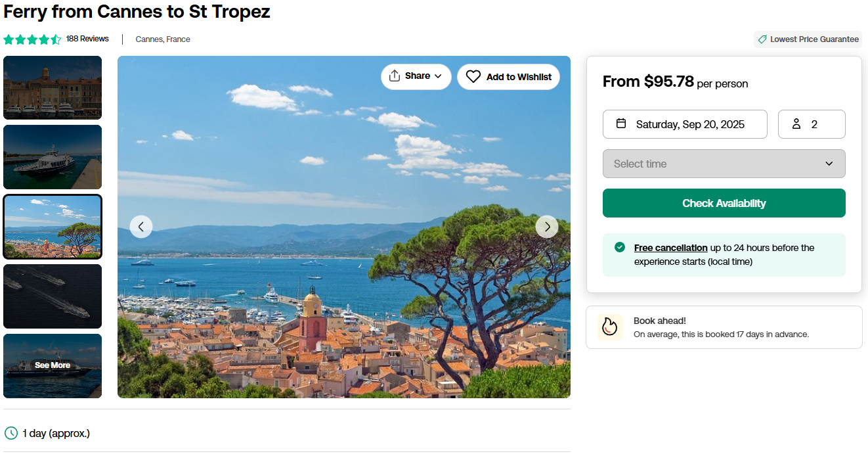
Task: Click the Lowest Price Guarantee tag icon
Action: tap(762, 39)
